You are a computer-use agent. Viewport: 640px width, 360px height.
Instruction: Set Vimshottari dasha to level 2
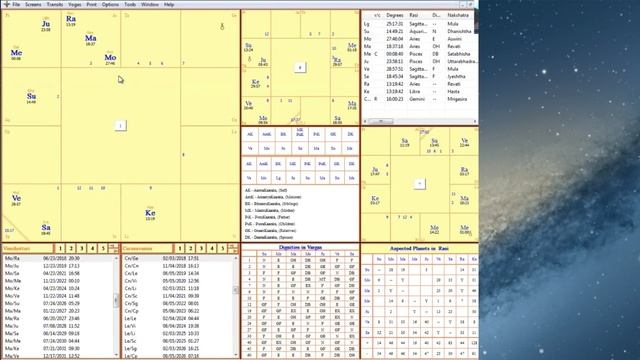click(x=71, y=248)
